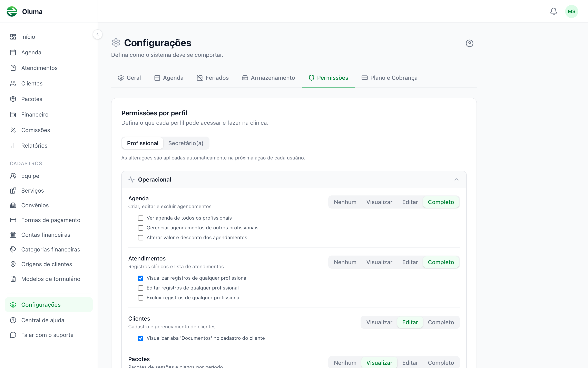This screenshot has height=368, width=588.
Task: Click the Formas de pagamento card icon
Action: (13, 220)
